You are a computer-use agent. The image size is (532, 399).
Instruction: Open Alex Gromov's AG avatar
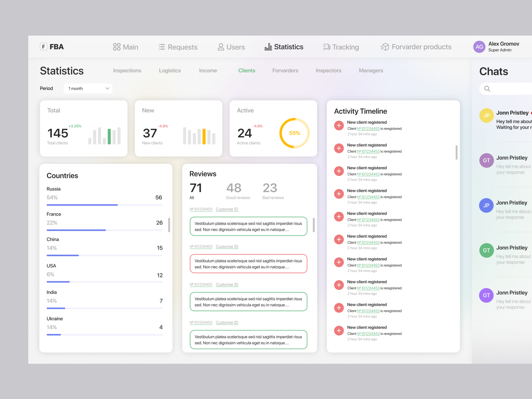point(479,47)
